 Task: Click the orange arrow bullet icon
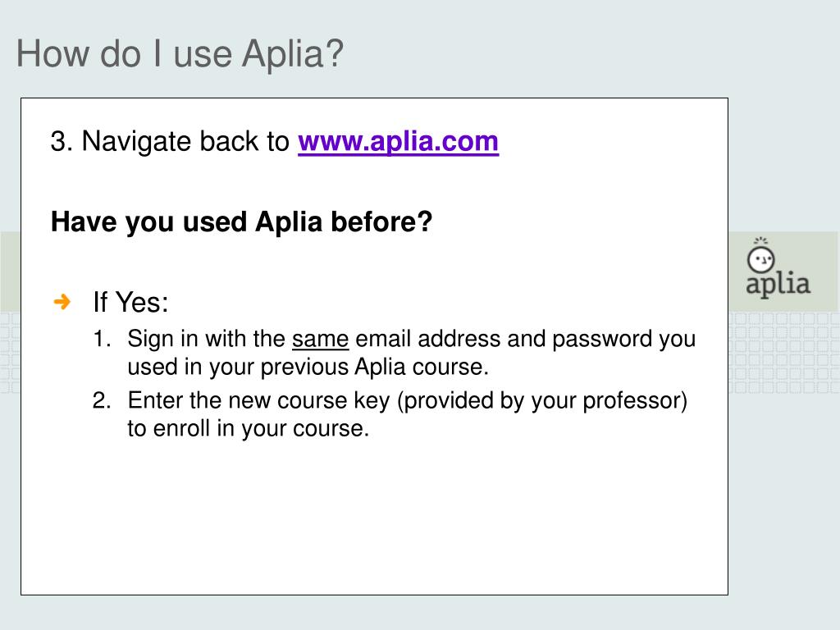click(62, 302)
